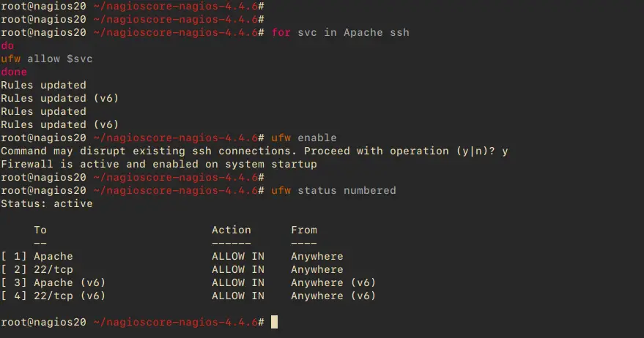Click the '22/tcp (v6)' rule entry
This screenshot has height=338, width=644.
coord(70,296)
